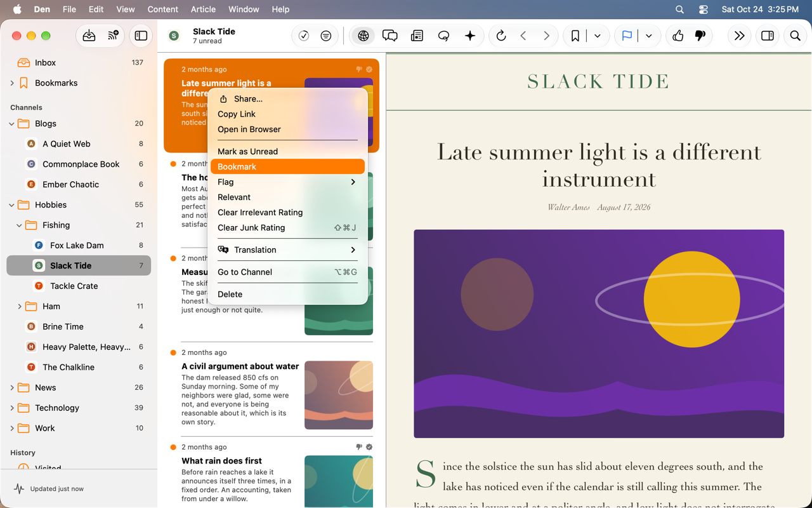Rate article thumbs up
This screenshot has width=812, height=508.
click(678, 36)
